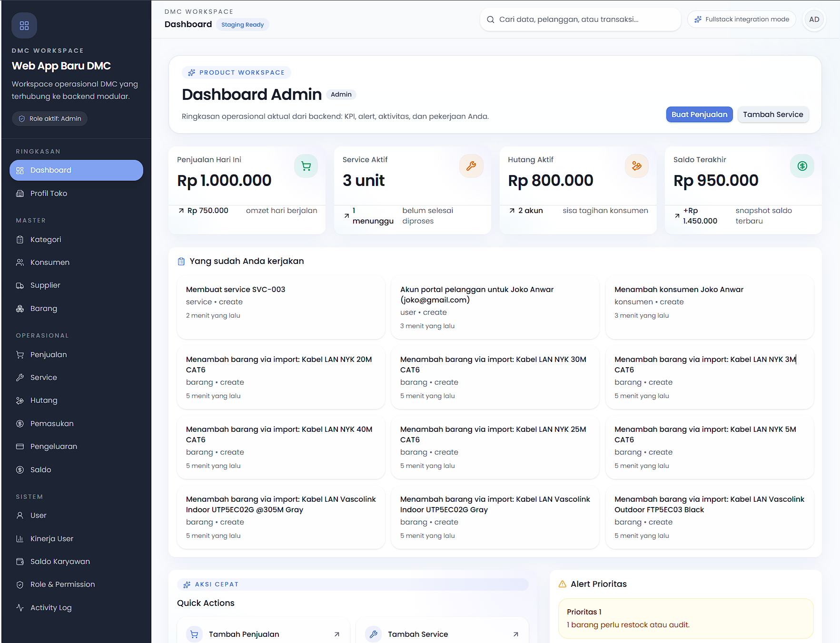This screenshot has width=840, height=643.
Task: Click the Pemasukan dollar icon
Action: 20,424
